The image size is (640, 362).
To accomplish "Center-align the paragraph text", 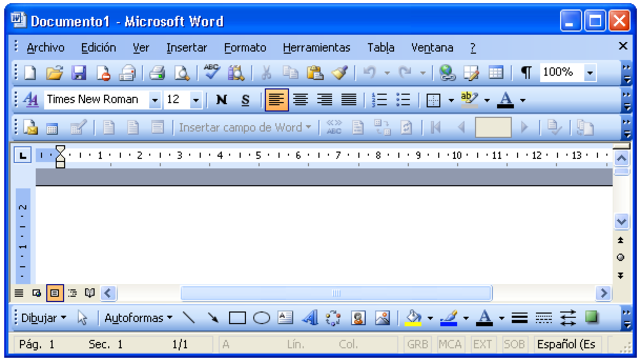I will pos(301,100).
